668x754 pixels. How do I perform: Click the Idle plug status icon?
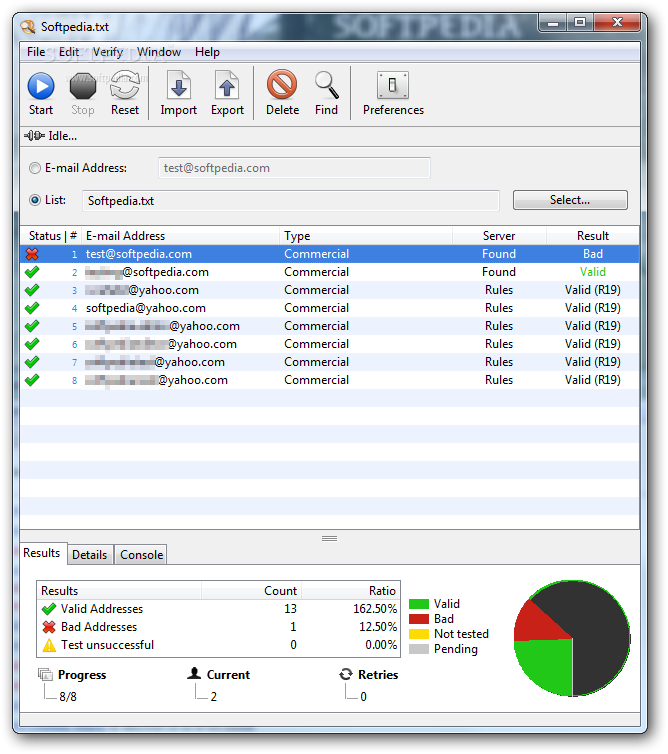pyautogui.click(x=35, y=136)
